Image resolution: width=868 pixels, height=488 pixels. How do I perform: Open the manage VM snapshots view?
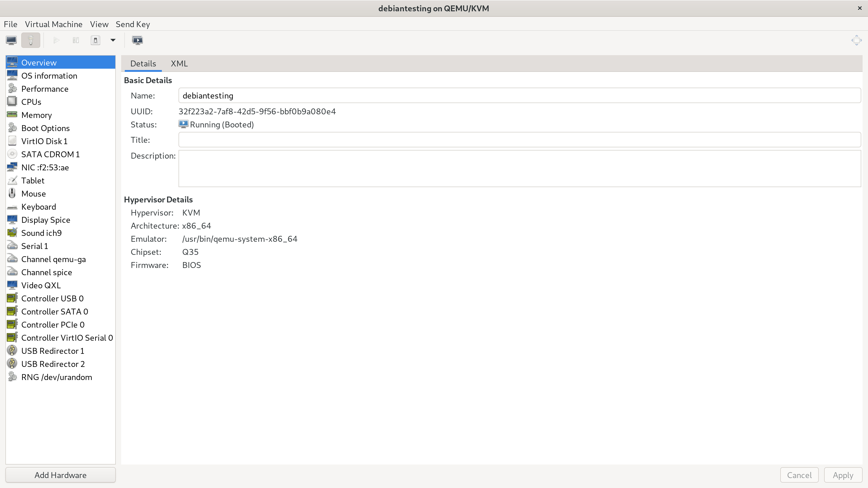[137, 40]
